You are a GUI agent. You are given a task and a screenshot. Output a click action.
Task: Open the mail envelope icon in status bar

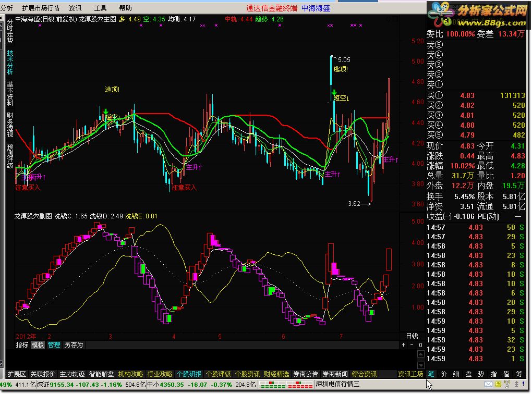tap(488, 384)
